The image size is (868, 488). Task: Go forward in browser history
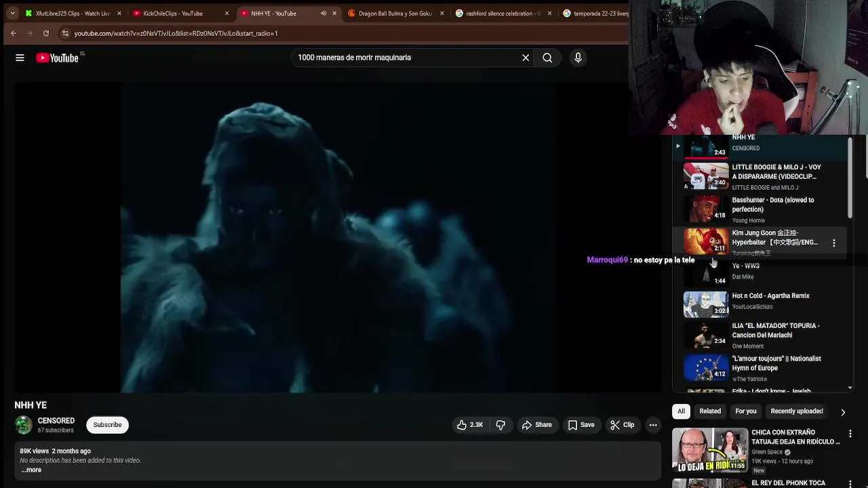[x=30, y=33]
